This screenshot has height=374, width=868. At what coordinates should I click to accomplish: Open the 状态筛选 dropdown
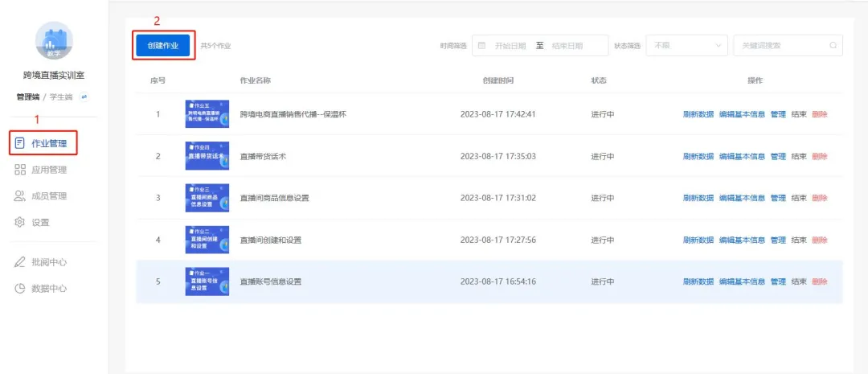click(686, 45)
